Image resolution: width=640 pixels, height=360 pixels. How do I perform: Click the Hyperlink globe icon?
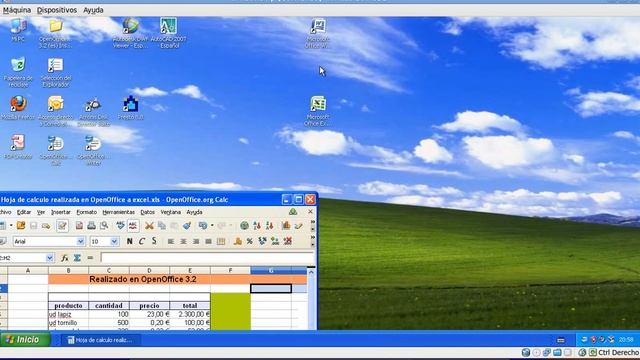point(244,225)
